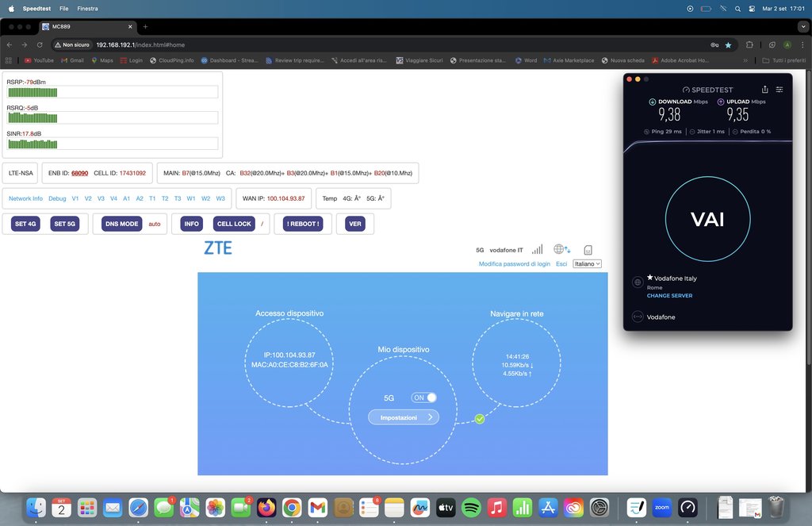Click the connection icon beside Vodafone
Image resolution: width=812 pixels, height=526 pixels.
638,317
